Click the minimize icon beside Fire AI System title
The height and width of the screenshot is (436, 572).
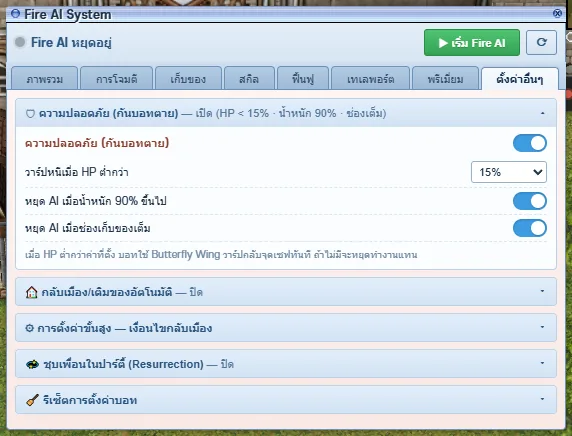pos(15,13)
